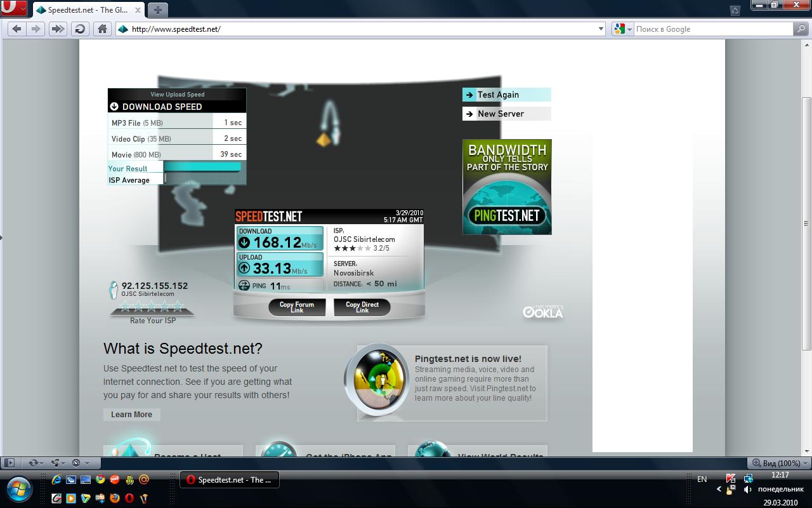
Task: Click the Copy Forum Link button
Action: pyautogui.click(x=298, y=307)
